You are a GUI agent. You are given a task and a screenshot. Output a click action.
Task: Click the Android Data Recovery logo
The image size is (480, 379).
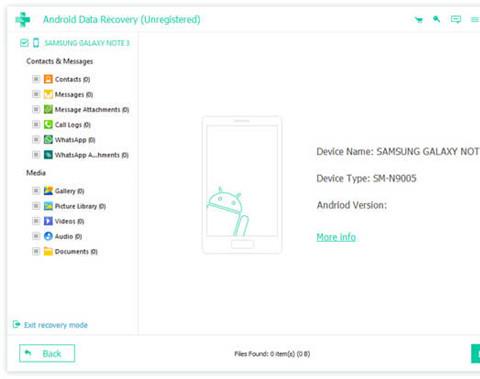[x=23, y=20]
